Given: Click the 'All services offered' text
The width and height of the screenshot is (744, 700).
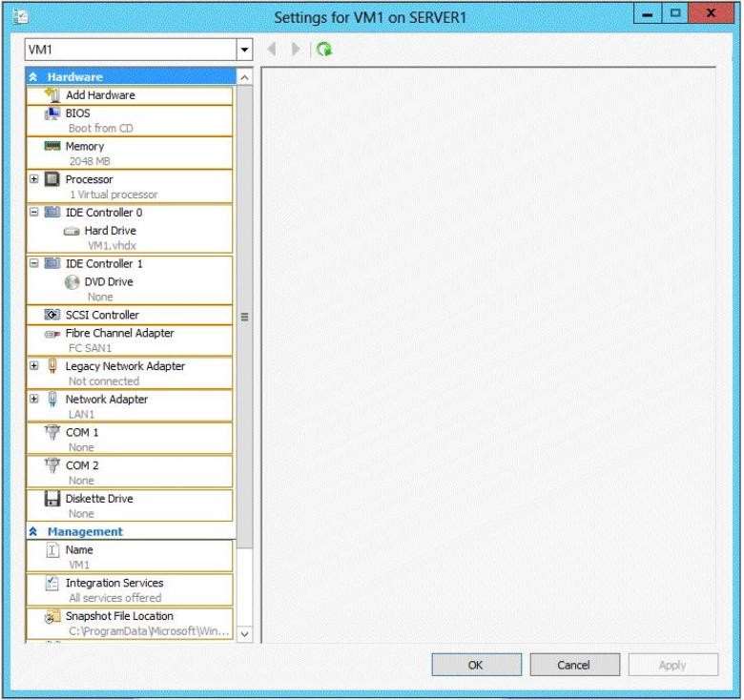Looking at the screenshot, I should tap(115, 599).
